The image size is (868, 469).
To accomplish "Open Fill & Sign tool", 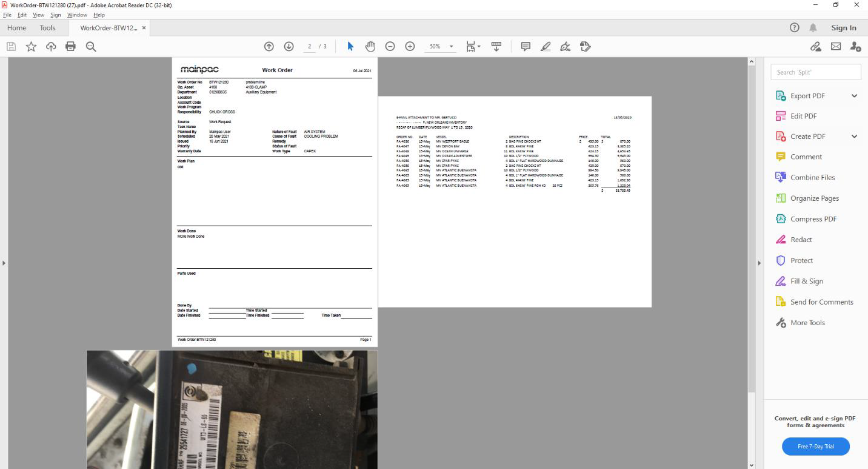I will pos(806,281).
